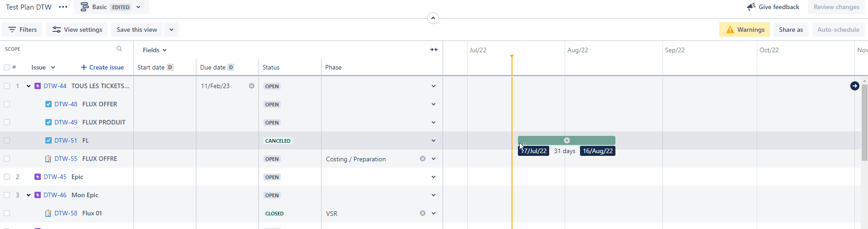Screen dimensions: 868x229
Task: Open the Fields dropdown
Action: [x=155, y=50]
